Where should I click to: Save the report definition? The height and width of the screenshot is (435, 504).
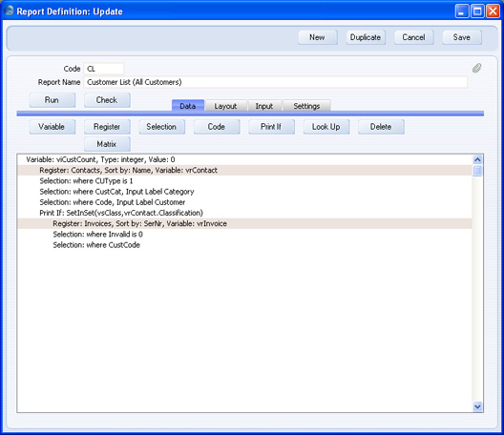pos(462,37)
